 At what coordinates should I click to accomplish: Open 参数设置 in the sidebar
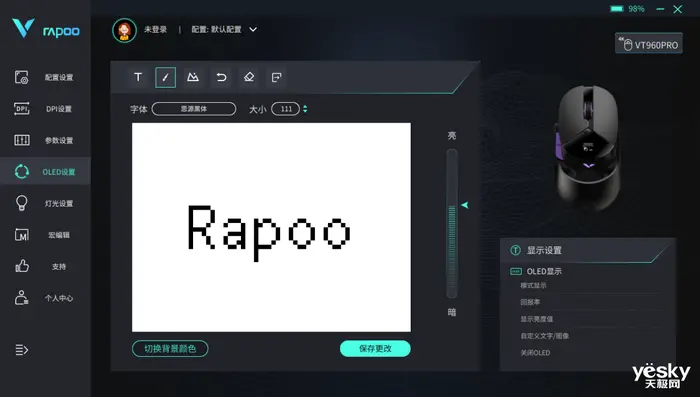coord(45,140)
